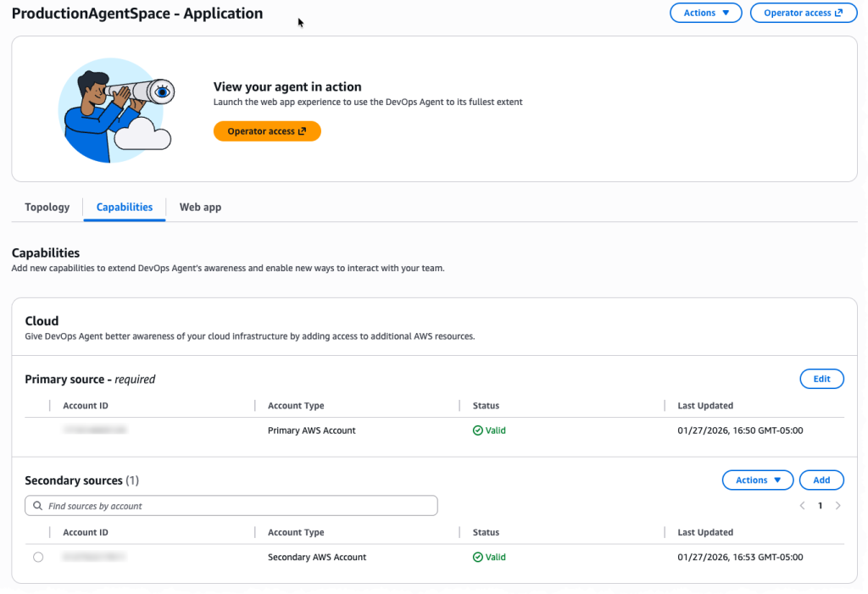The width and height of the screenshot is (868, 594).
Task: Open the top-right Actions dropdown
Action: 705,13
